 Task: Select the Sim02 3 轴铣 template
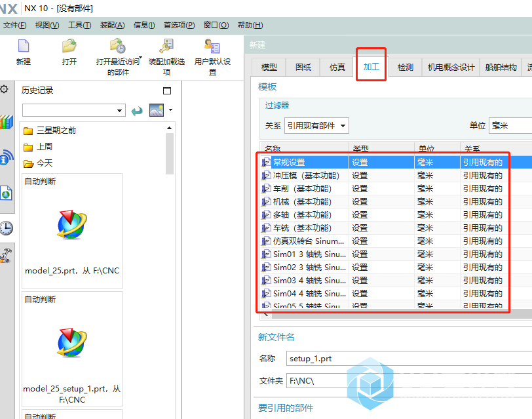tap(396, 268)
